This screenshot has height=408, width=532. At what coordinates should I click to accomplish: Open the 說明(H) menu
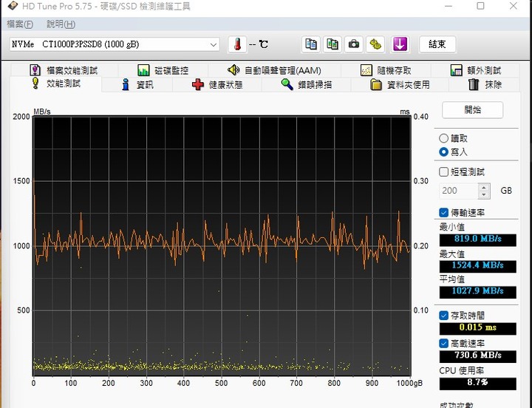click(x=61, y=24)
